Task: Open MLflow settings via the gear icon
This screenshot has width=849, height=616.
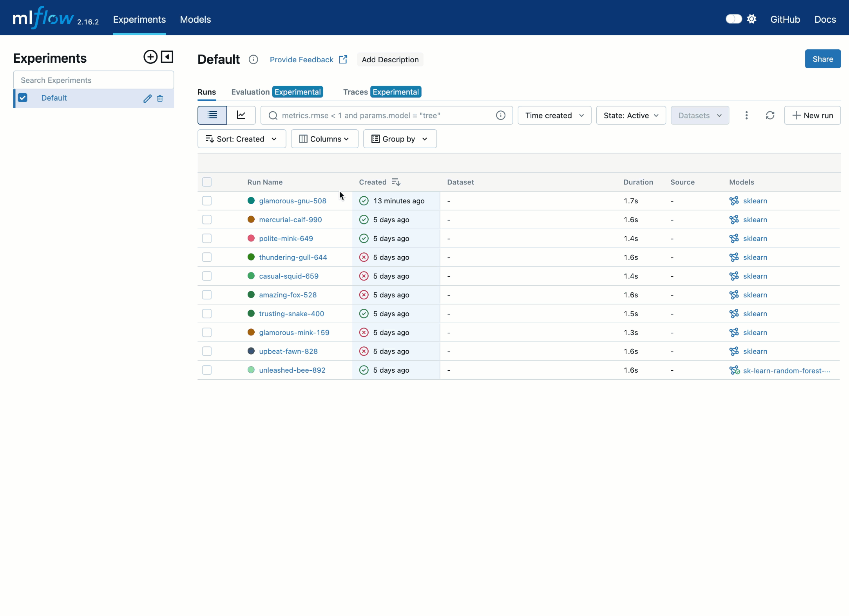Action: tap(752, 19)
